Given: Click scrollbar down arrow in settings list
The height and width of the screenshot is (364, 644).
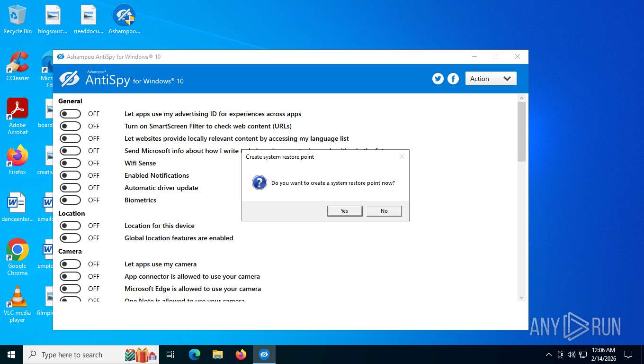Looking at the screenshot, I should point(521,298).
